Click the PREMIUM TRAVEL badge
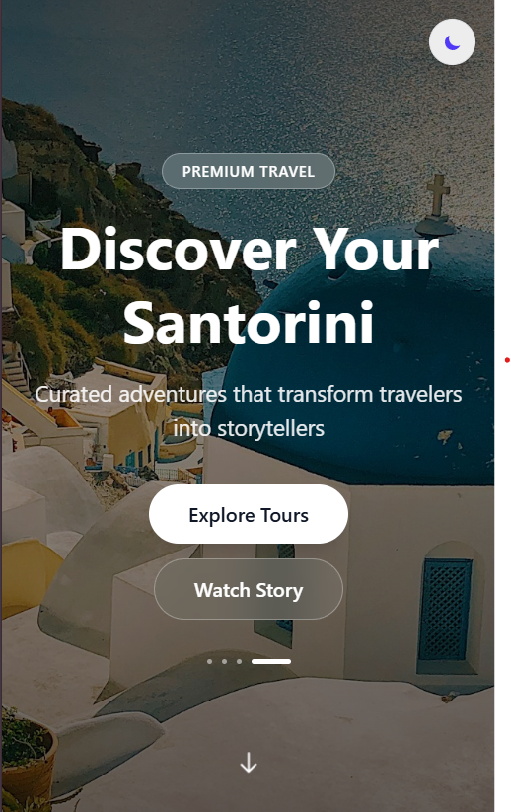The width and height of the screenshot is (511, 812). click(x=249, y=171)
